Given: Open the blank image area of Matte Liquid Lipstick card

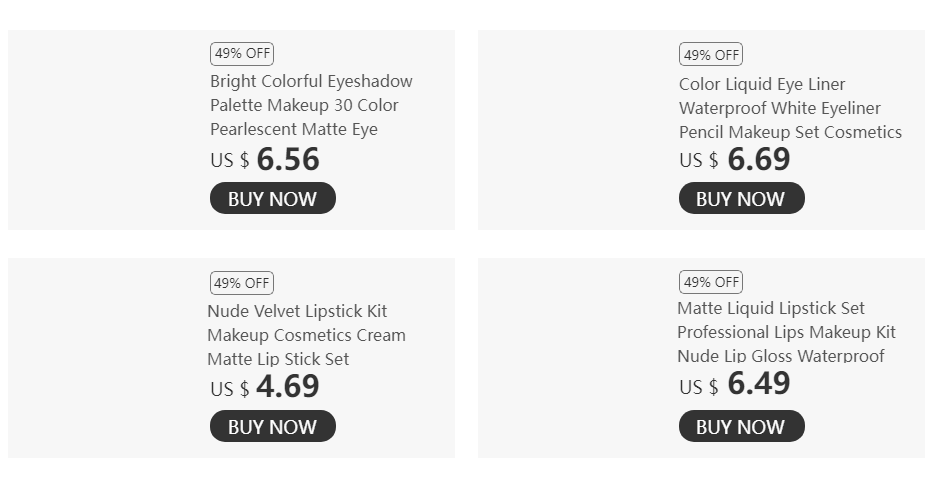Looking at the screenshot, I should pos(576,358).
